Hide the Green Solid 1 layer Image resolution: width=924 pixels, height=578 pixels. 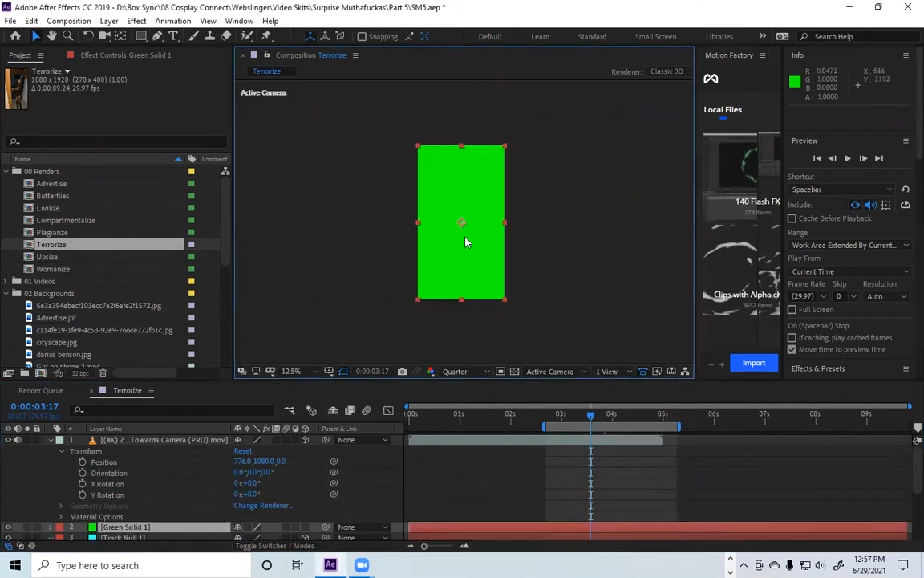coord(8,527)
